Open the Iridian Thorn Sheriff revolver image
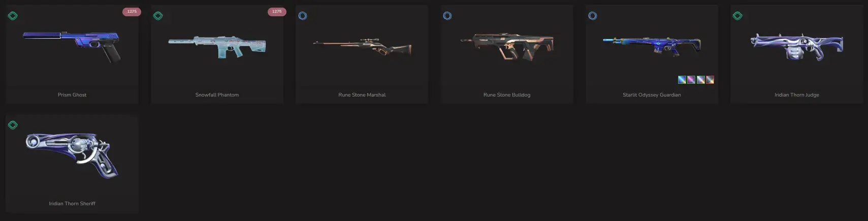The width and height of the screenshot is (868, 221). (72, 155)
